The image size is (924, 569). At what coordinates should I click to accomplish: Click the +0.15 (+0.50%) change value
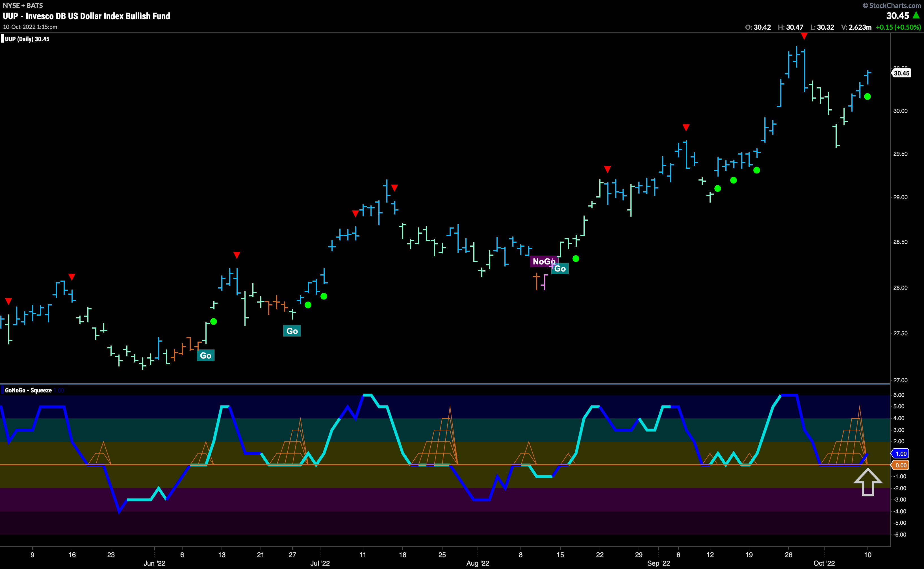898,27
